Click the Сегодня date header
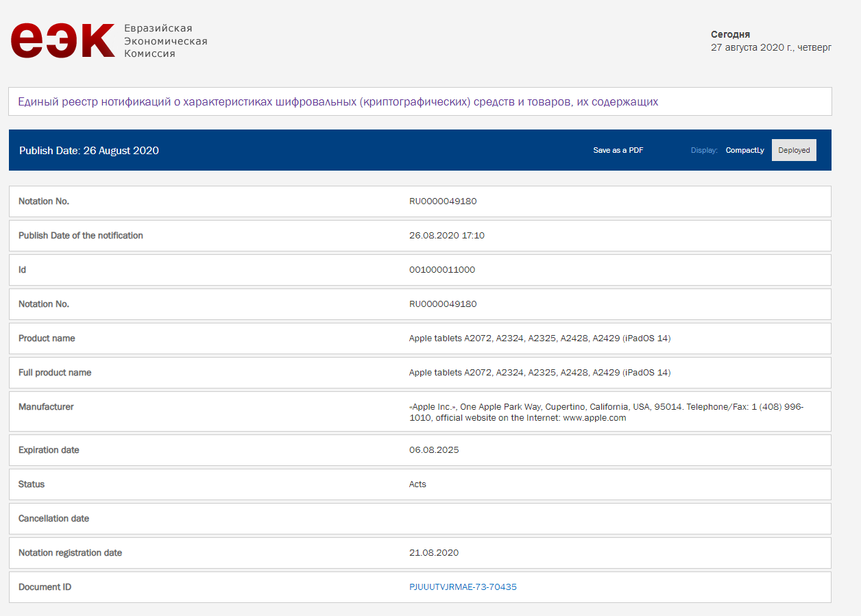This screenshot has height=616, width=861. [730, 34]
